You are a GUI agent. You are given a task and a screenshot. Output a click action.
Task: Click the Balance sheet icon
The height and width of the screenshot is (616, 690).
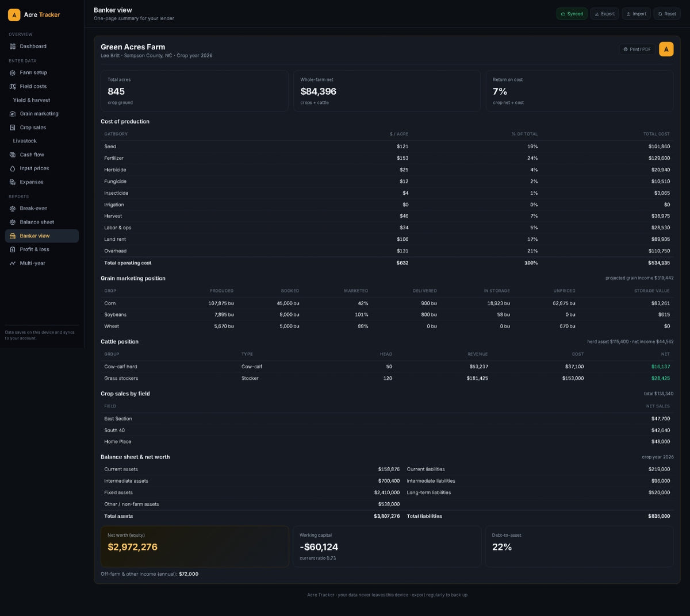tap(13, 222)
